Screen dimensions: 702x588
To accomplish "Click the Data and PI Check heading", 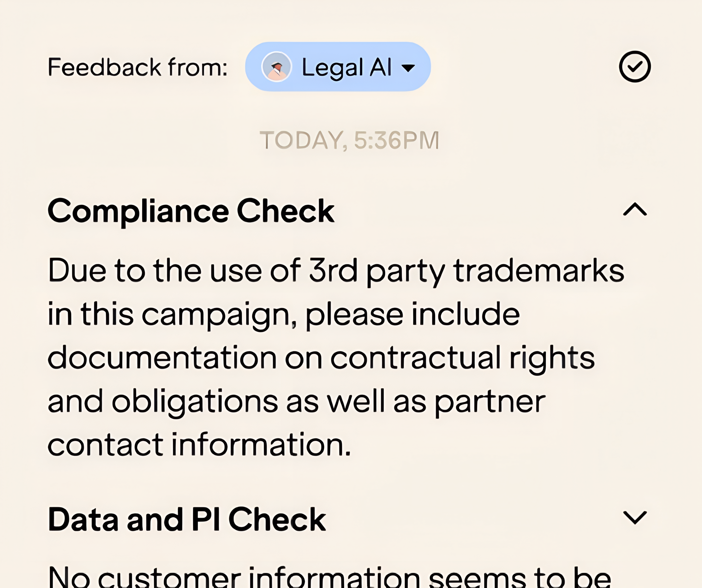I will pos(187,519).
